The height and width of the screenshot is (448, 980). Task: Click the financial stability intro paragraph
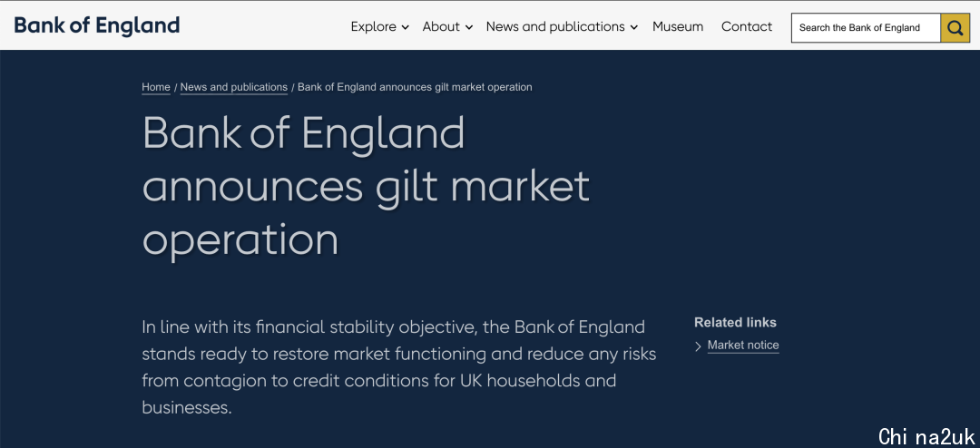(398, 367)
